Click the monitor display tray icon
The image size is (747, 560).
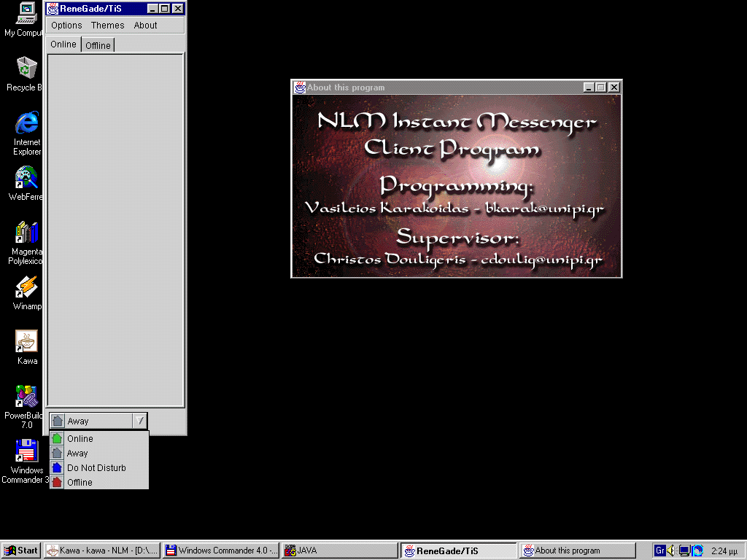[684, 551]
